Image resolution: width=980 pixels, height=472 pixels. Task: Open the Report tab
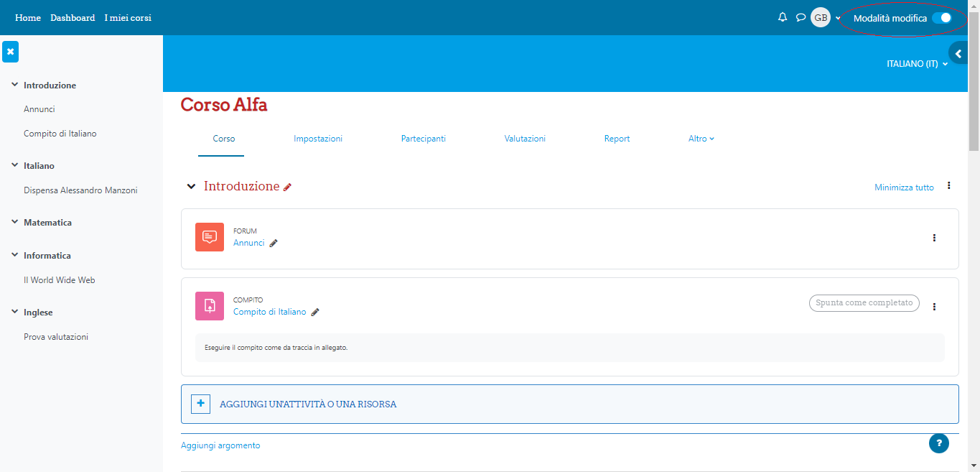pyautogui.click(x=617, y=139)
